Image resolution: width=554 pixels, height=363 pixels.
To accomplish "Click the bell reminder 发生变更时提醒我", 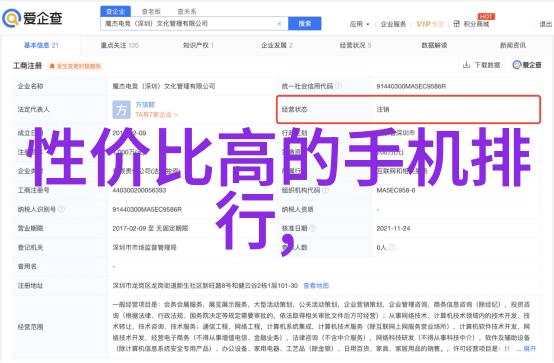I will click(x=75, y=66).
